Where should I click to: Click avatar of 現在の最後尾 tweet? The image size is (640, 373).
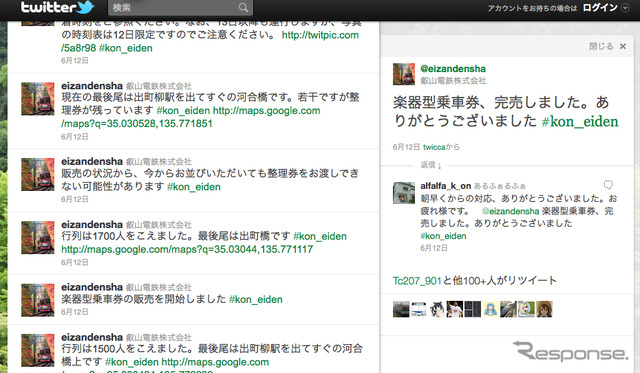38,99
